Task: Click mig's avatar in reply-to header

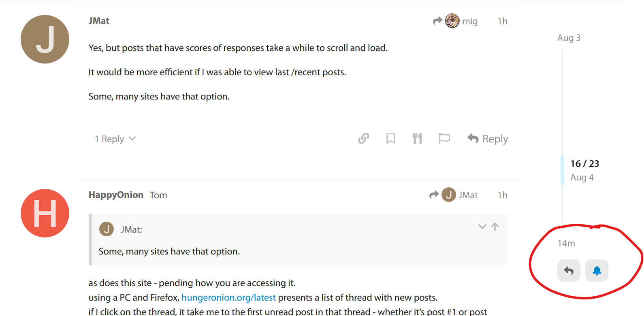Action: (x=452, y=21)
